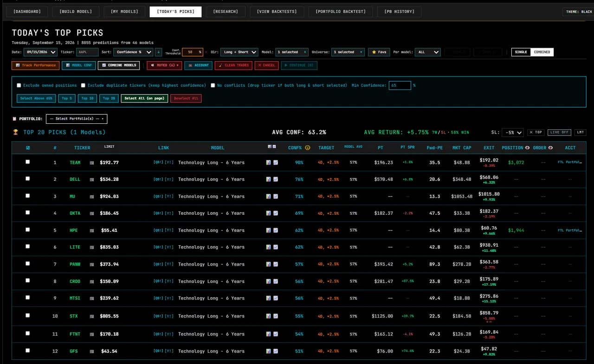Click the Select Above 65% button
Viewport: 594px width, 364px height.
click(36, 98)
